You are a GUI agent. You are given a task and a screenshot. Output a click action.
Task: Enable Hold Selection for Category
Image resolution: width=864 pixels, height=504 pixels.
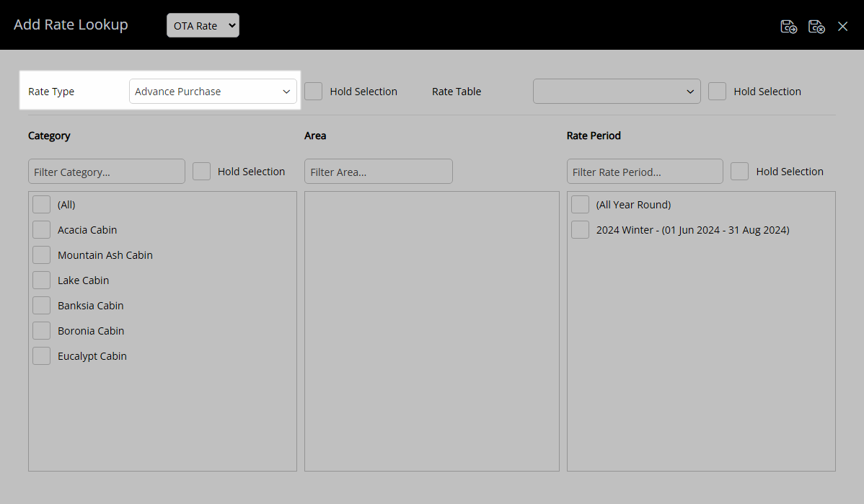pyautogui.click(x=202, y=172)
